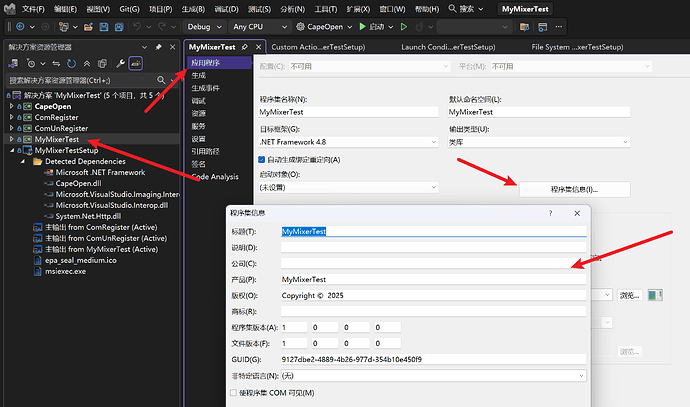Click the Hot Reload flame icon
The height and width of the screenshot is (407, 690).
click(419, 27)
